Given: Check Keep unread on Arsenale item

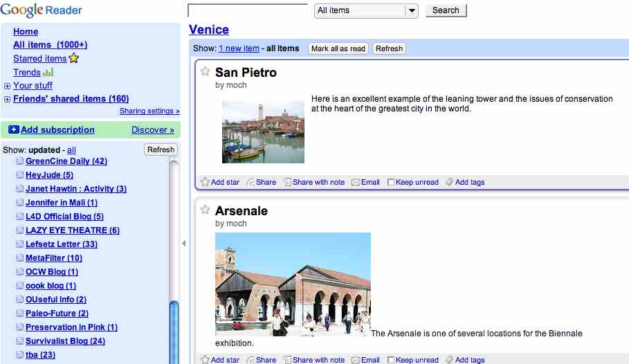Looking at the screenshot, I should tap(391, 360).
